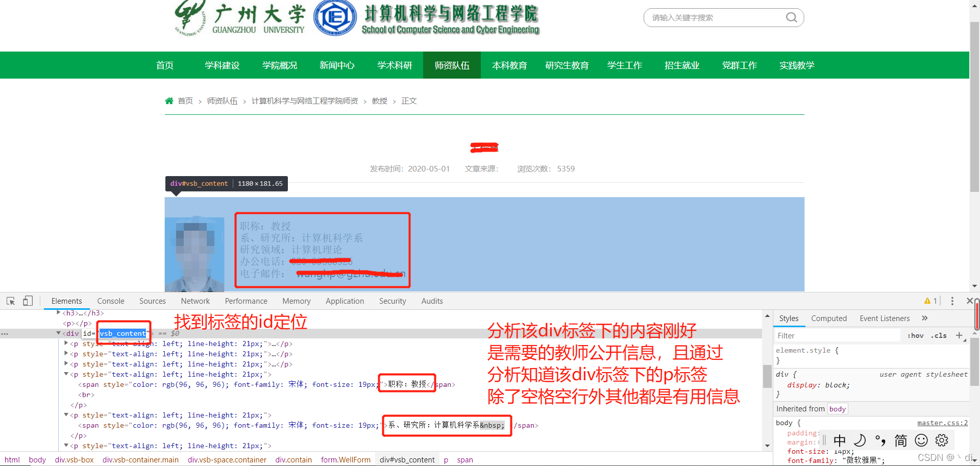Switch to the Performance tab
This screenshot has width=980, height=466.
(x=246, y=301)
